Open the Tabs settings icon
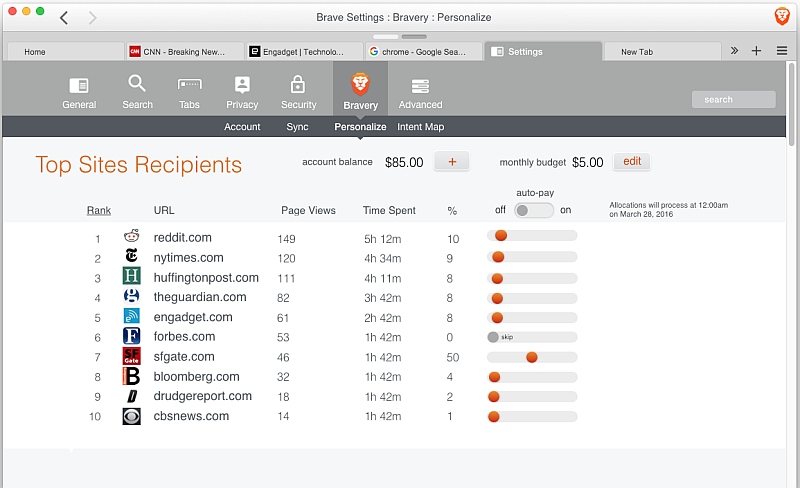This screenshot has width=800, height=488. tap(189, 85)
